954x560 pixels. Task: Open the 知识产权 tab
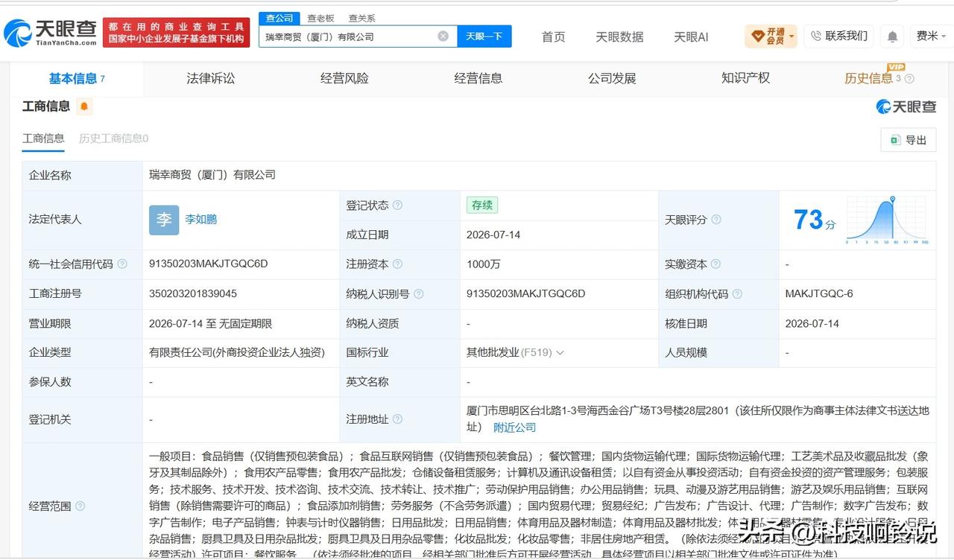(x=745, y=78)
